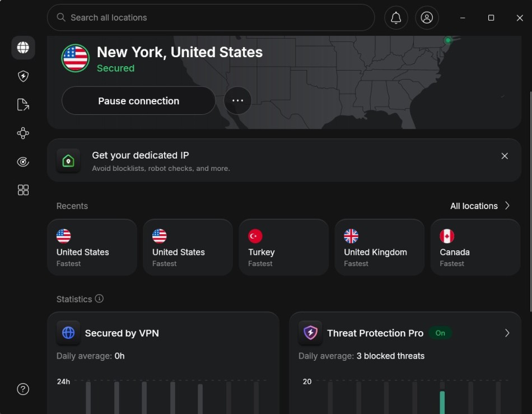Click the All locations chevron arrow
Image resolution: width=532 pixels, height=414 pixels.
507,206
